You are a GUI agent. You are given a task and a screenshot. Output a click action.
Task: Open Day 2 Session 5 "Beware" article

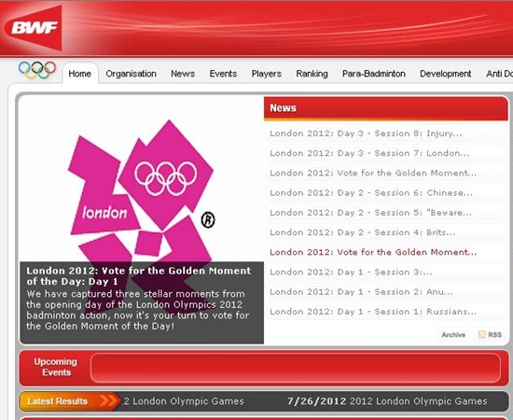[370, 213]
